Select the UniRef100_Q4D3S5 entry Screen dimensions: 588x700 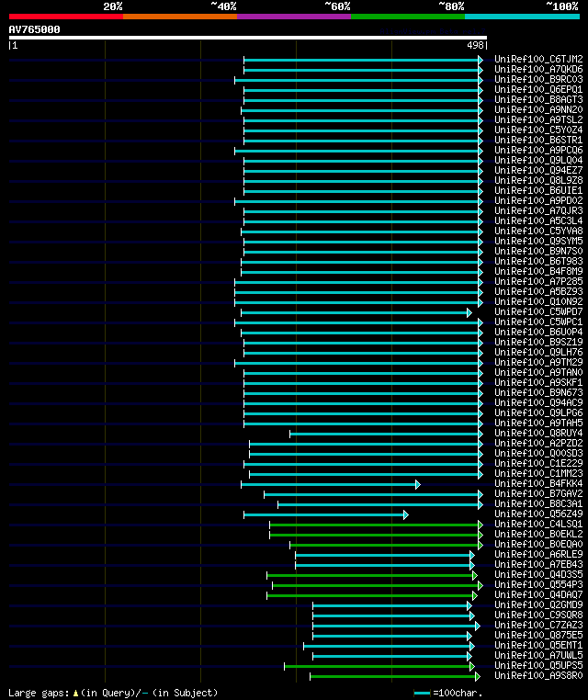click(x=538, y=574)
